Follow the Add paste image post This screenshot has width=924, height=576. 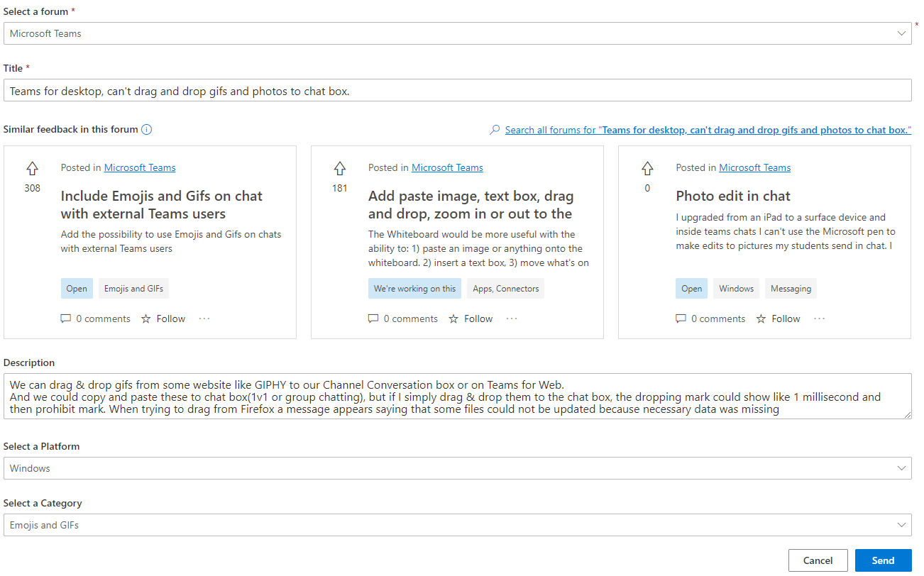click(471, 319)
